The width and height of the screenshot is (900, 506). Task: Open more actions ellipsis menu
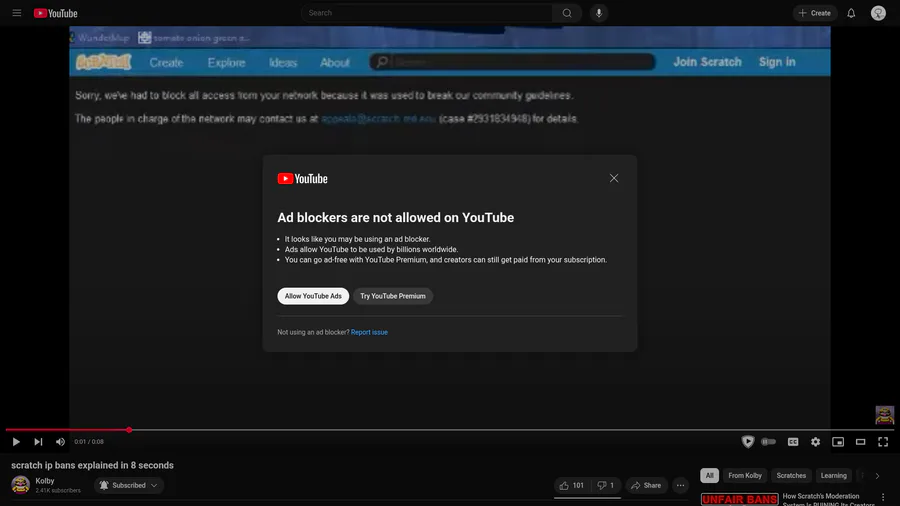click(x=680, y=485)
